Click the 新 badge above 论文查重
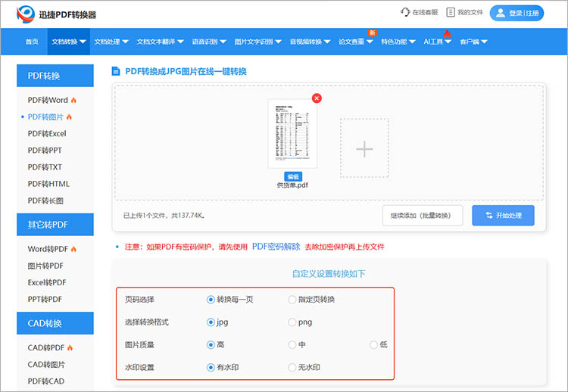 (372, 33)
